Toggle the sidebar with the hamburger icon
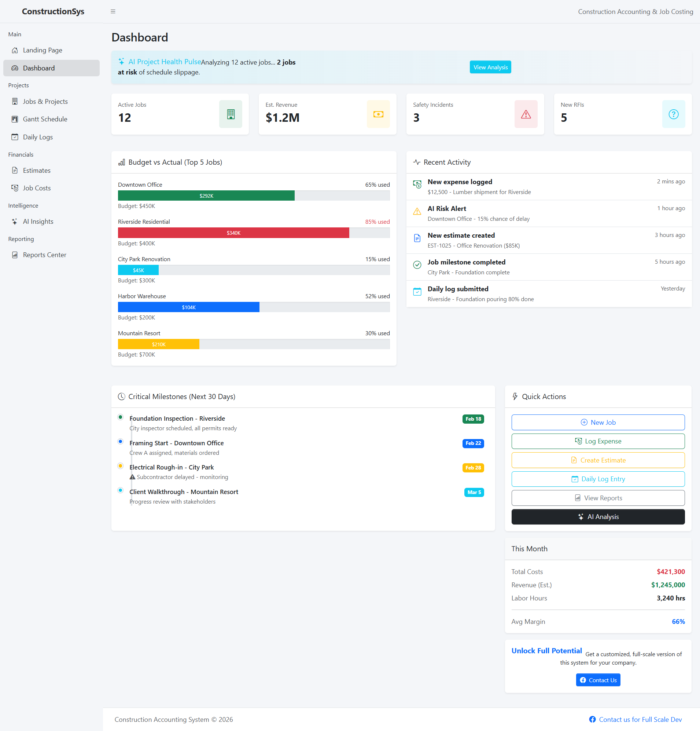Screen dimensions: 700x731 point(113,11)
